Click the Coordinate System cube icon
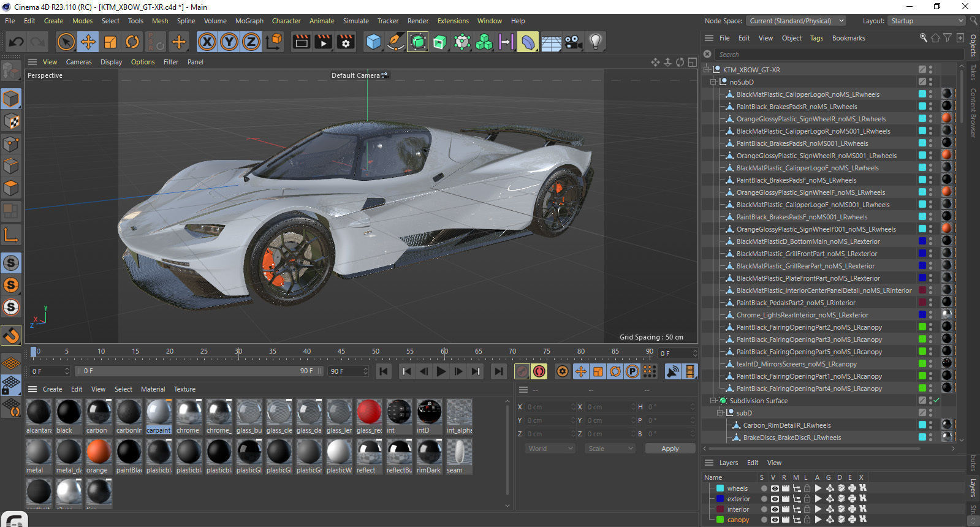 (x=275, y=42)
